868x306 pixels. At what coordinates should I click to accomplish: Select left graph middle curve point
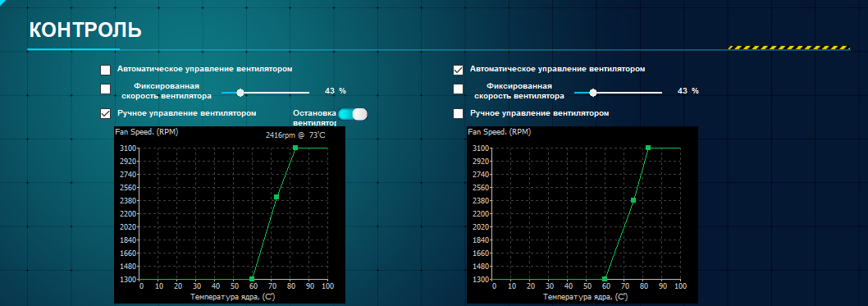point(276,197)
